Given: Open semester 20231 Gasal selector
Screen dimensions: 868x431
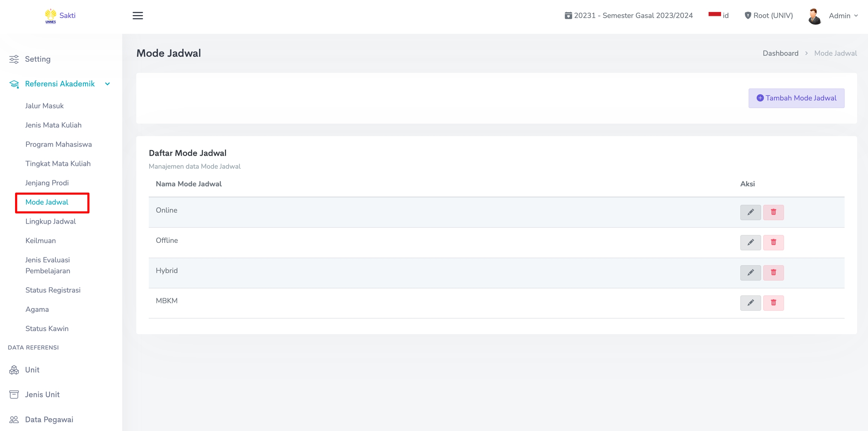Looking at the screenshot, I should pos(628,15).
